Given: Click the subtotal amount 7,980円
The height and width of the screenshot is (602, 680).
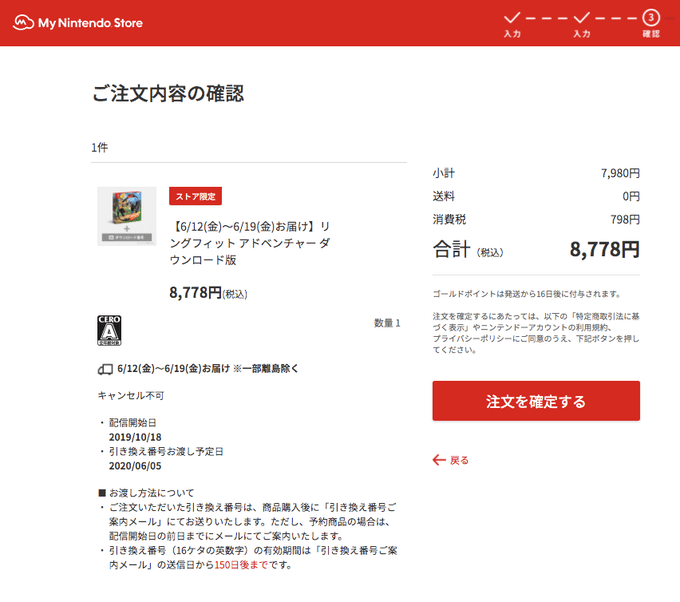Looking at the screenshot, I should point(621,173).
